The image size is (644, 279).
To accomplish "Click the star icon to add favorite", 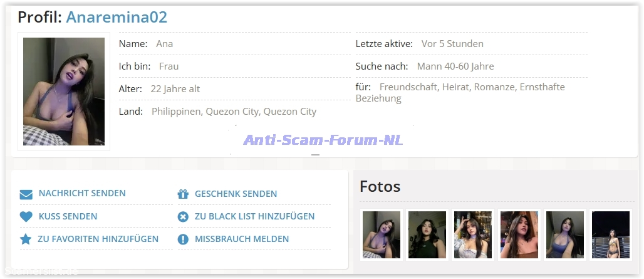I will (26, 240).
